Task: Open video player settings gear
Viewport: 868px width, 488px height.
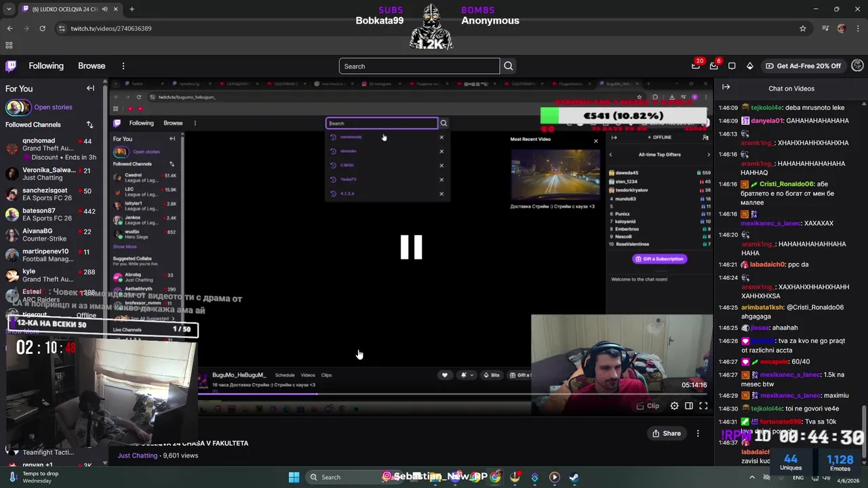Action: (x=674, y=406)
